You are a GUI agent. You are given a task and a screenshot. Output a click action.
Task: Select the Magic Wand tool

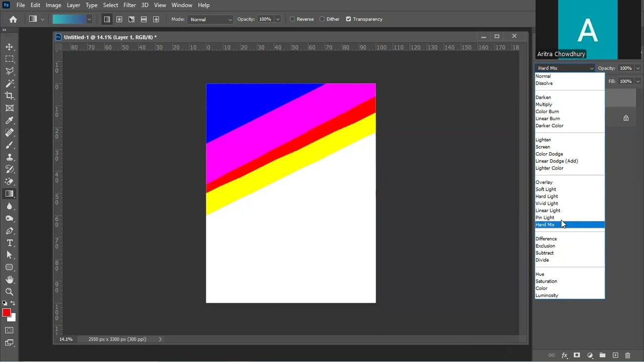pyautogui.click(x=10, y=83)
